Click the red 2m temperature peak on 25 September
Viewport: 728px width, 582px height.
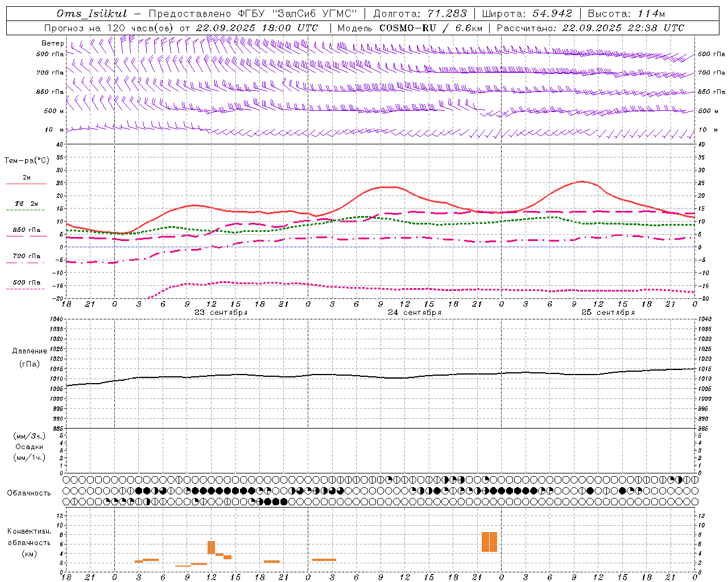click(581, 181)
